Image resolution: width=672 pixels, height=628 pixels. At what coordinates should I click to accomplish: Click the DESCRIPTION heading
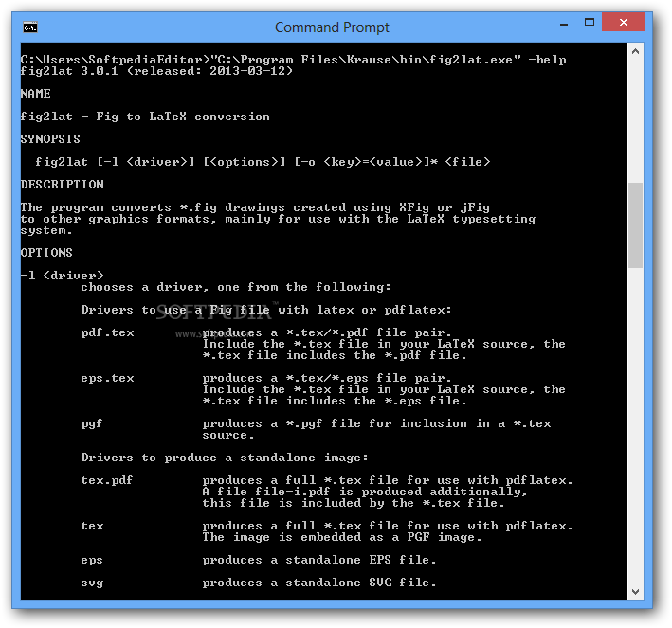click(63, 184)
